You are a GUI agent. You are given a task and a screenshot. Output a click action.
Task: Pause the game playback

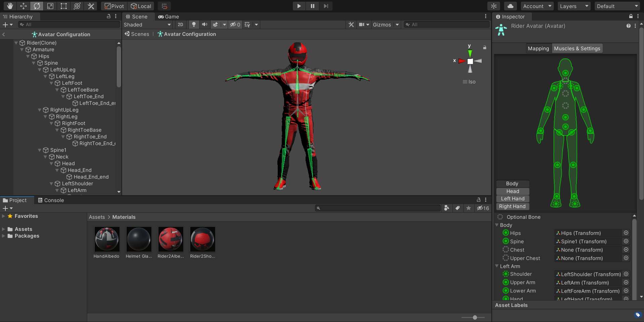coord(312,6)
